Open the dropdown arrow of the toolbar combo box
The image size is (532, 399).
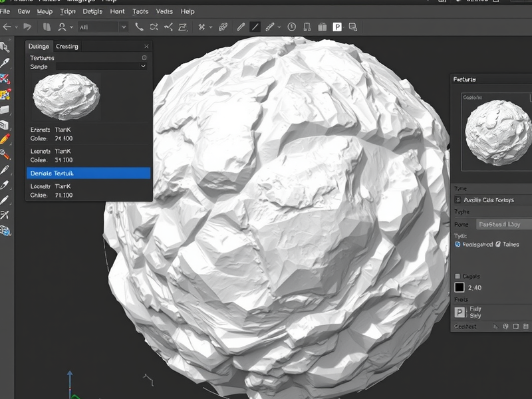point(124,27)
